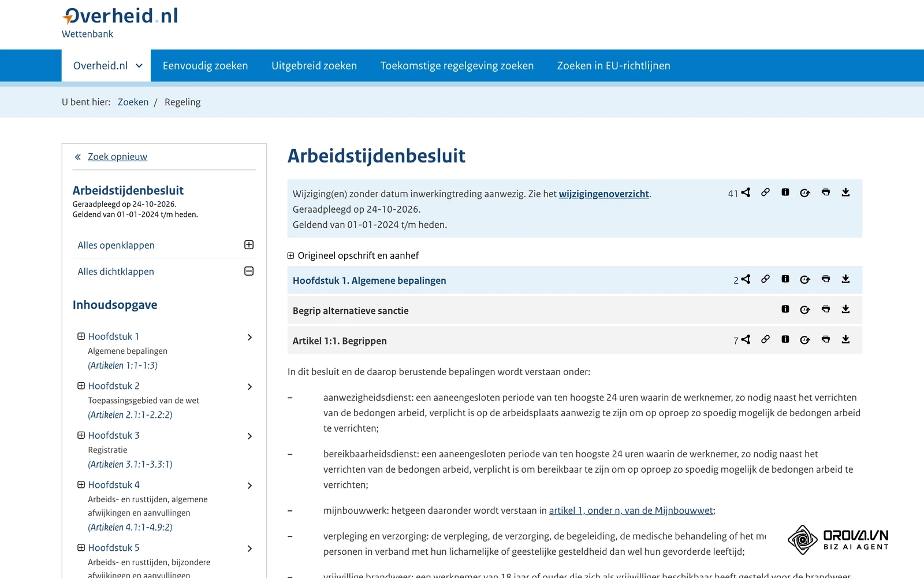Open version history for Artikel 1:1. Begrippen

click(805, 340)
